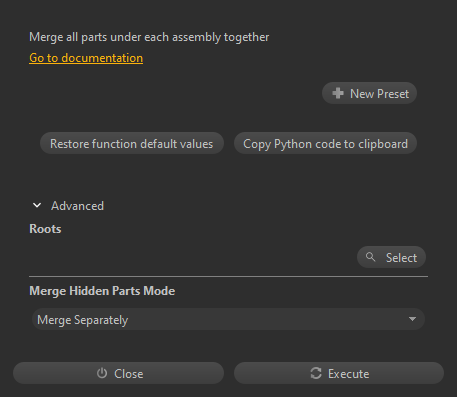The image size is (457, 397).
Task: Click the magnifier icon beside Select
Action: [370, 257]
